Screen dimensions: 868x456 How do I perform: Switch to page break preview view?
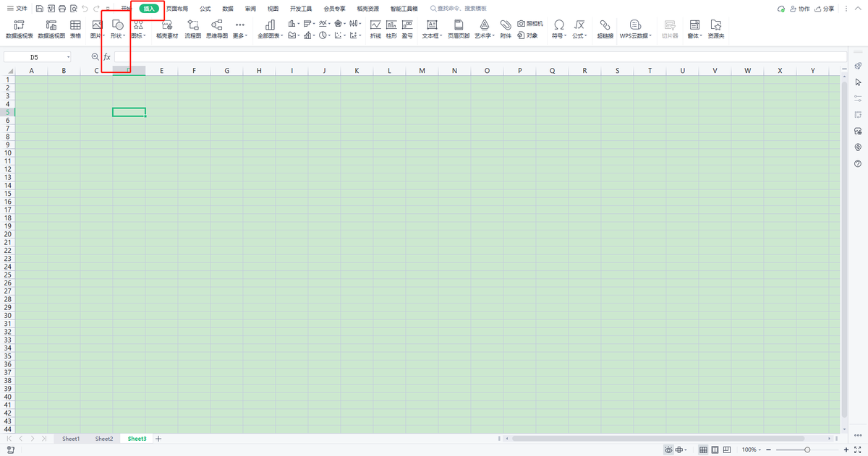[x=728, y=449]
